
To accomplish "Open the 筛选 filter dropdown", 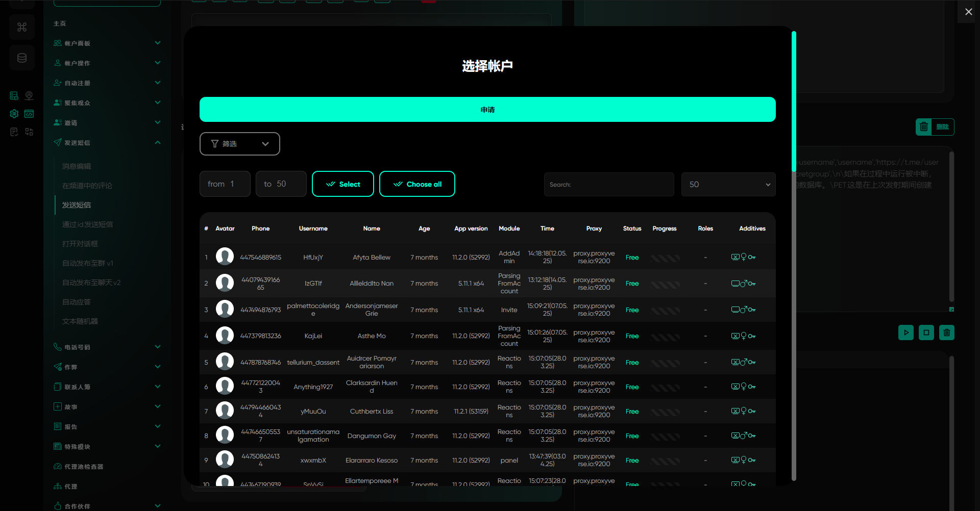I will [x=239, y=144].
